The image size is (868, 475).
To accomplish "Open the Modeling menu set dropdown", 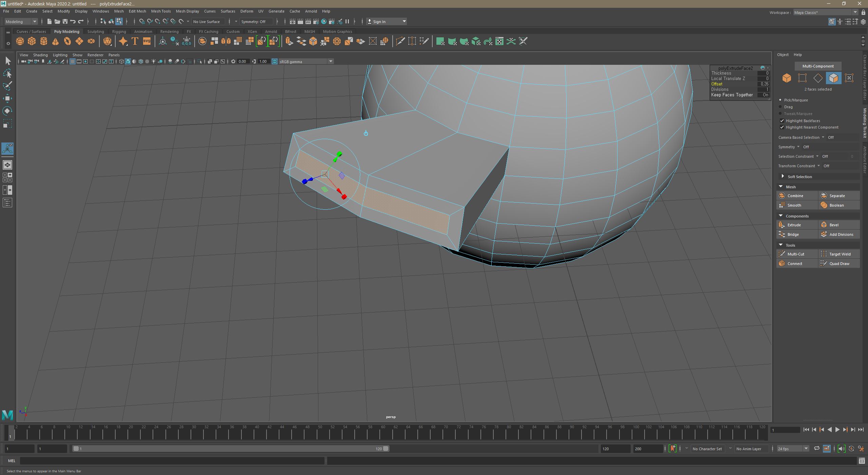I will point(21,22).
